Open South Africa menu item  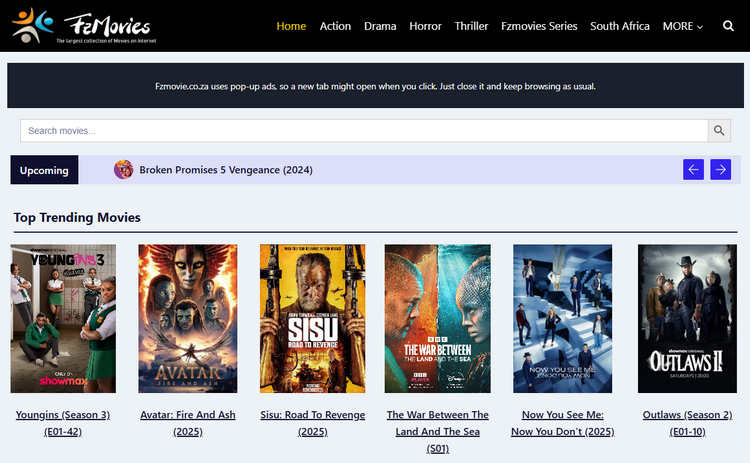[x=619, y=26]
